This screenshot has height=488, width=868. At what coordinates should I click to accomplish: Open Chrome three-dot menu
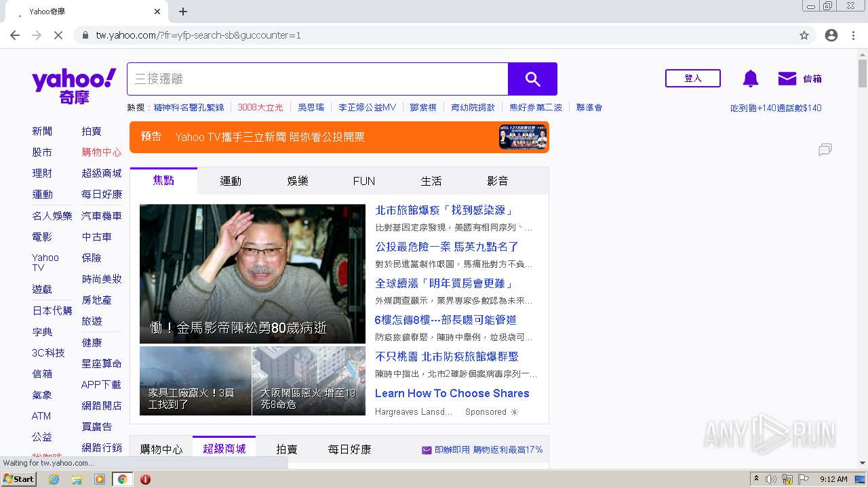pyautogui.click(x=853, y=35)
